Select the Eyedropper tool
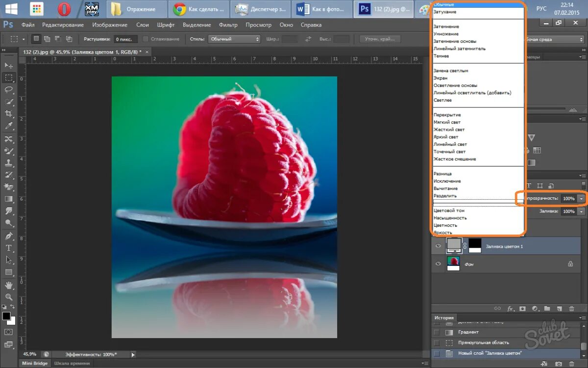Screen dimensions: 588x368 click(x=9, y=126)
